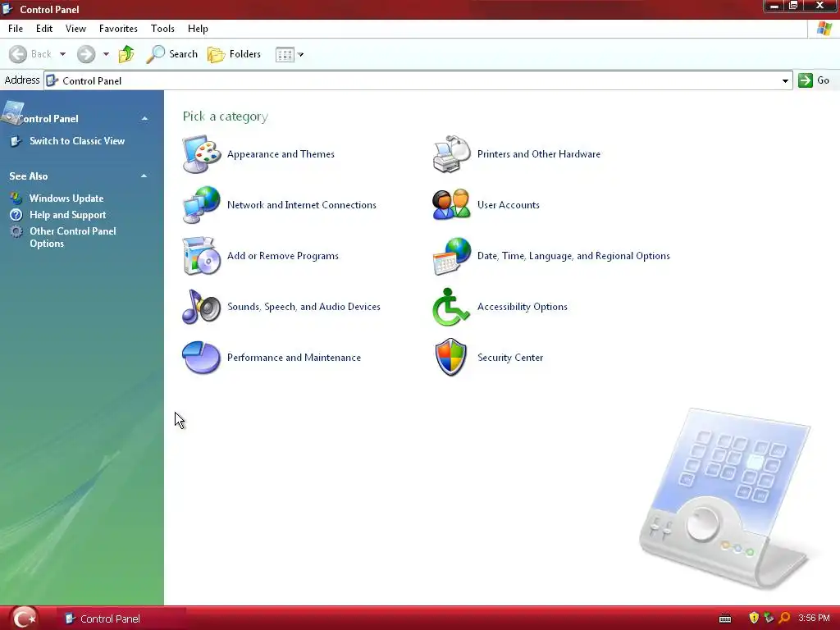Click the Switch to Classic View icon
Image resolution: width=840 pixels, height=630 pixels.
pyautogui.click(x=16, y=141)
